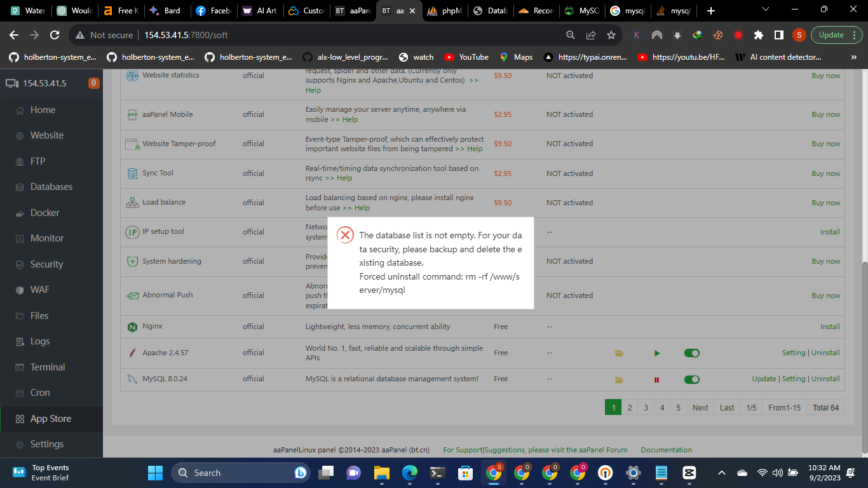Click the MySQL red stopped status icon
Viewport: 868px width, 488px height.
(x=656, y=379)
